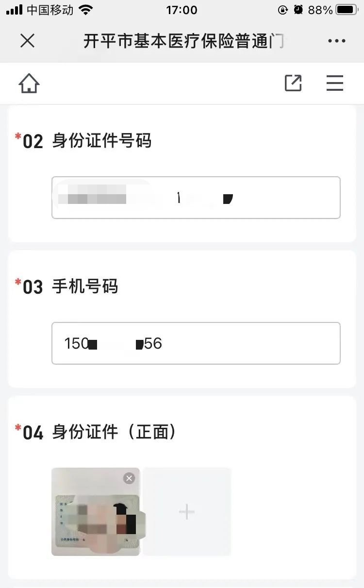Screen dimensions: 364x588
Task: Close the page with the X icon
Action: pos(28,41)
